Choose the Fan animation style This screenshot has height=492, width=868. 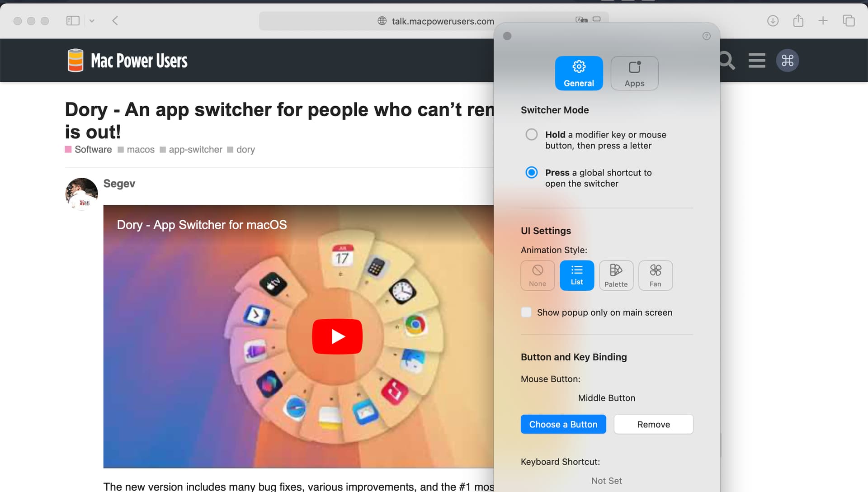pyautogui.click(x=656, y=275)
